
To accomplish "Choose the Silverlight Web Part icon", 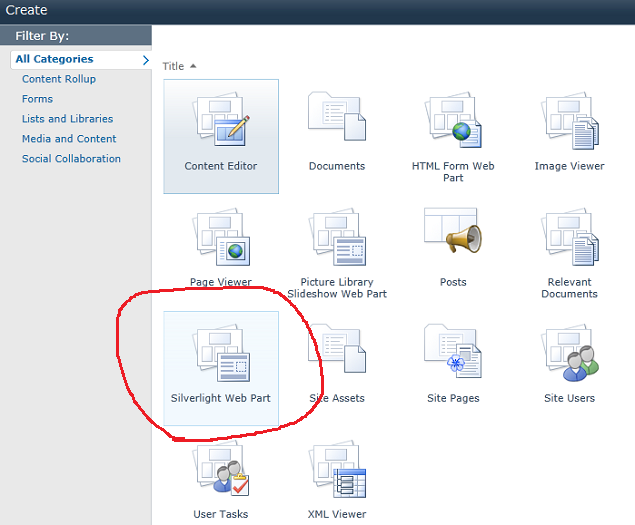I will tap(221, 353).
